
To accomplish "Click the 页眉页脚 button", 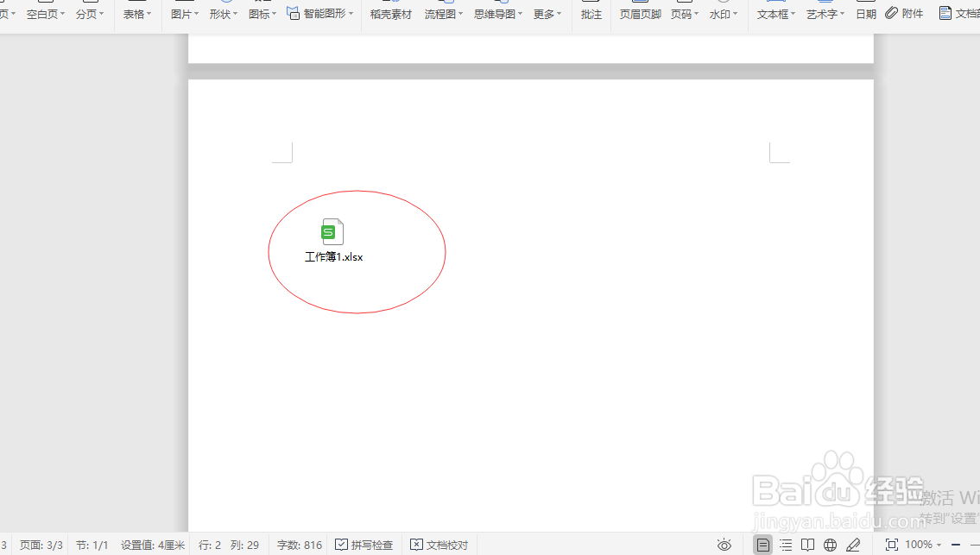I will [x=639, y=14].
